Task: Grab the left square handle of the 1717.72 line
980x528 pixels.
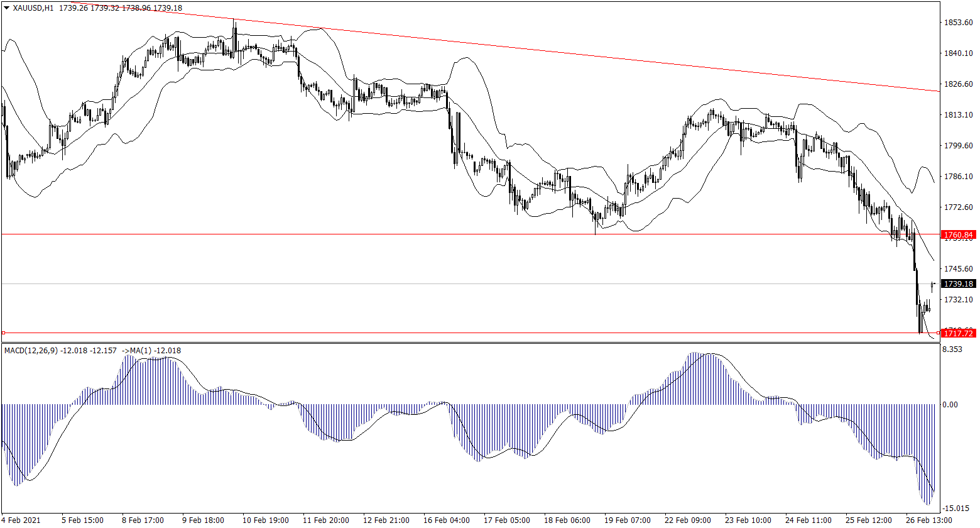Action: (x=3, y=333)
